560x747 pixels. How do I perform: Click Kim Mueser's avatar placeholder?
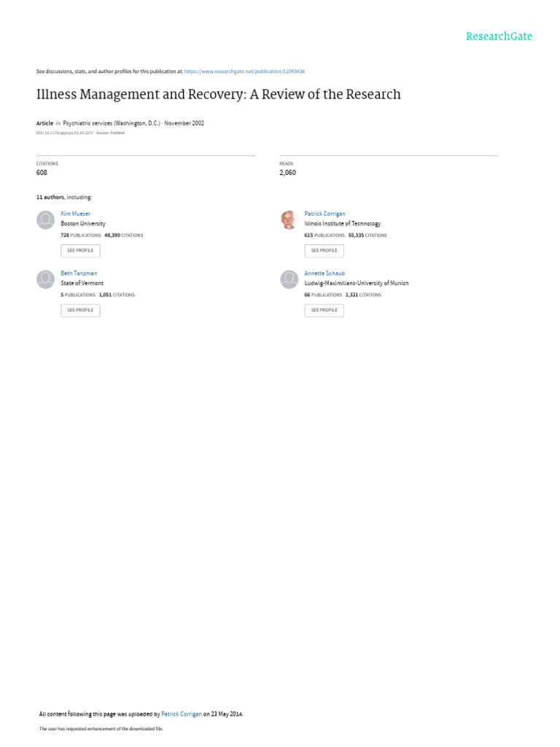coord(46,220)
